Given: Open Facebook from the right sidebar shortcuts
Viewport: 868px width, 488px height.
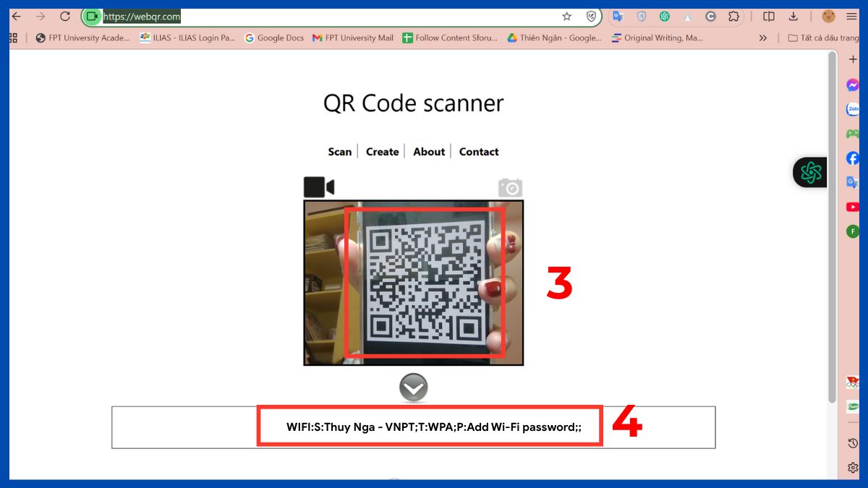Looking at the screenshot, I should point(852,158).
